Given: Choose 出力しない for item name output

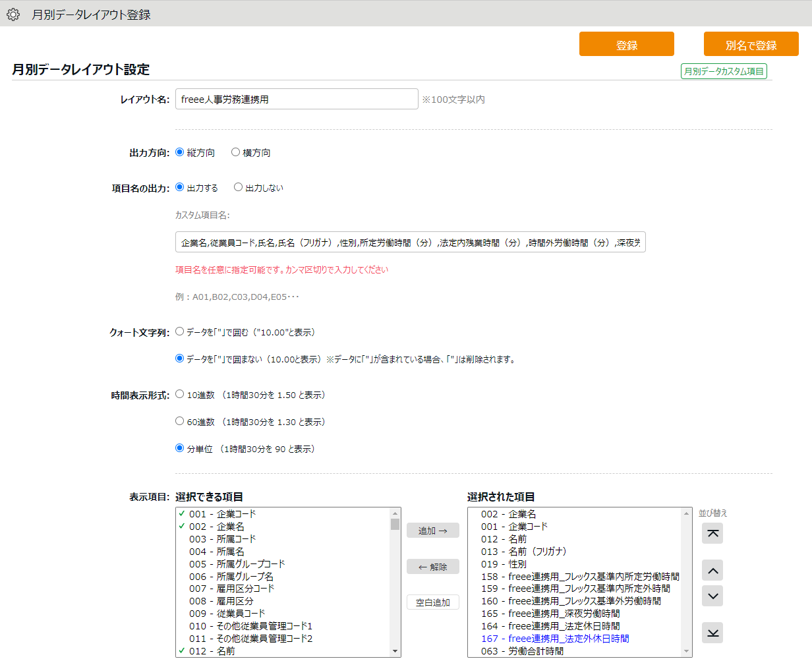Looking at the screenshot, I should [239, 187].
